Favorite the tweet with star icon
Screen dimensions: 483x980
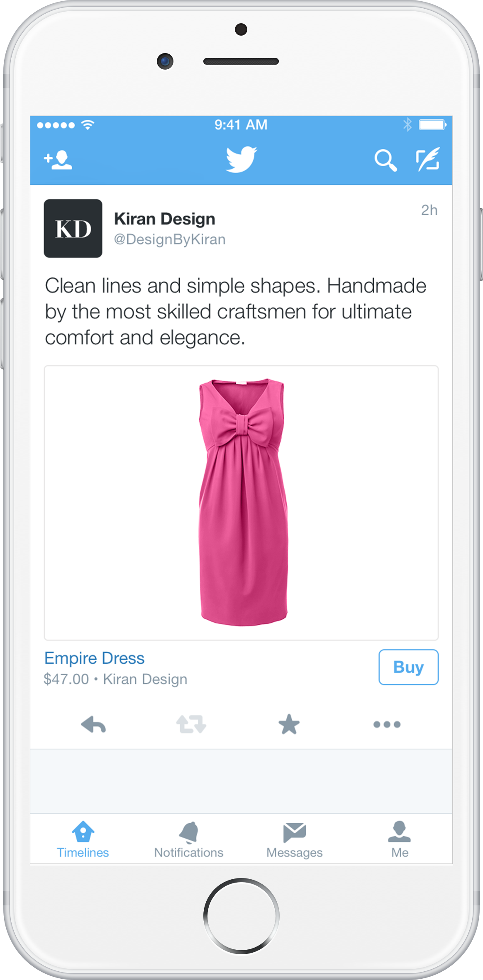289,724
